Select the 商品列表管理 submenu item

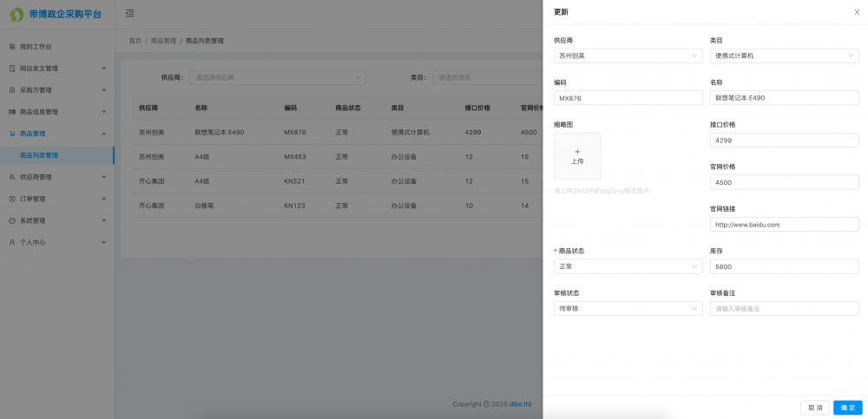click(x=57, y=155)
